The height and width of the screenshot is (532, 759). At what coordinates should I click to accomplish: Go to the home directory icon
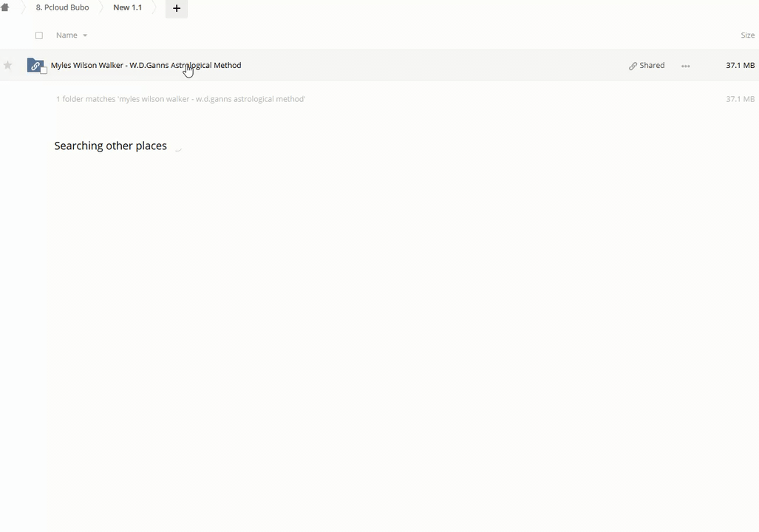click(5, 7)
